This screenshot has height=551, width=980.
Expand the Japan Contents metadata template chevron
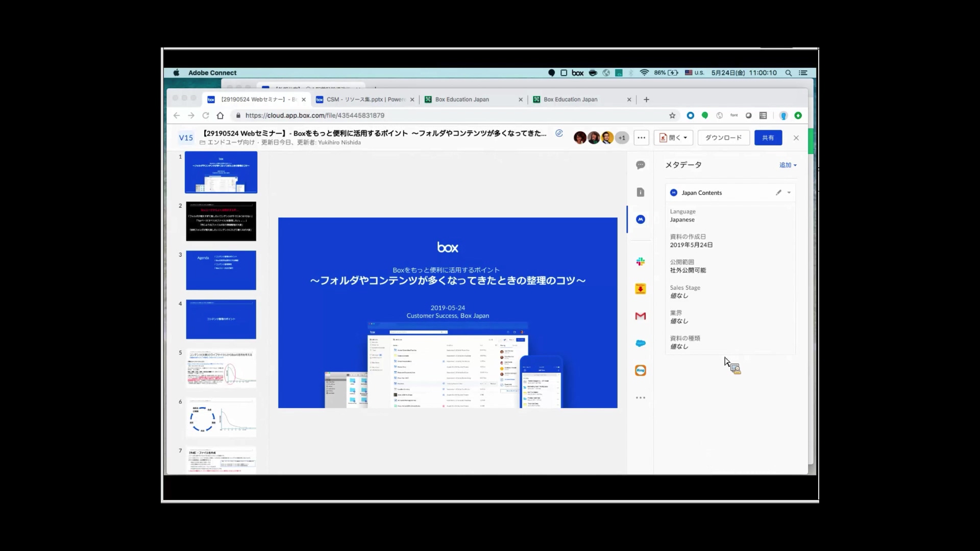point(789,192)
